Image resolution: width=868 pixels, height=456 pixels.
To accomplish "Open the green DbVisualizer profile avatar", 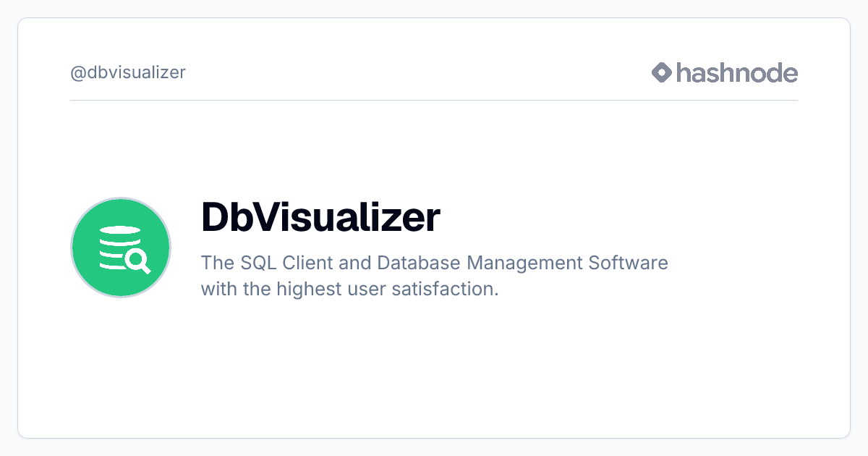I will pyautogui.click(x=121, y=248).
